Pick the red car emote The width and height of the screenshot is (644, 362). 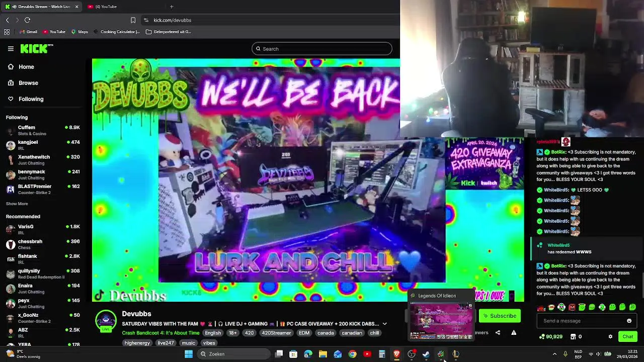541,307
